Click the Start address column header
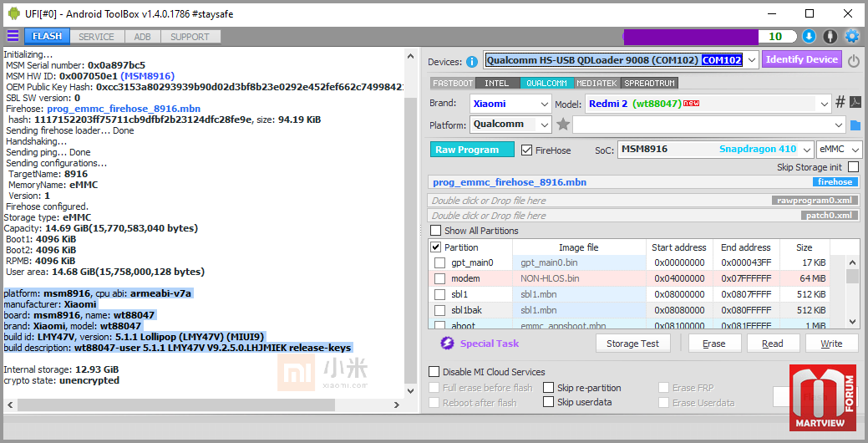This screenshot has width=868, height=443. tap(678, 247)
